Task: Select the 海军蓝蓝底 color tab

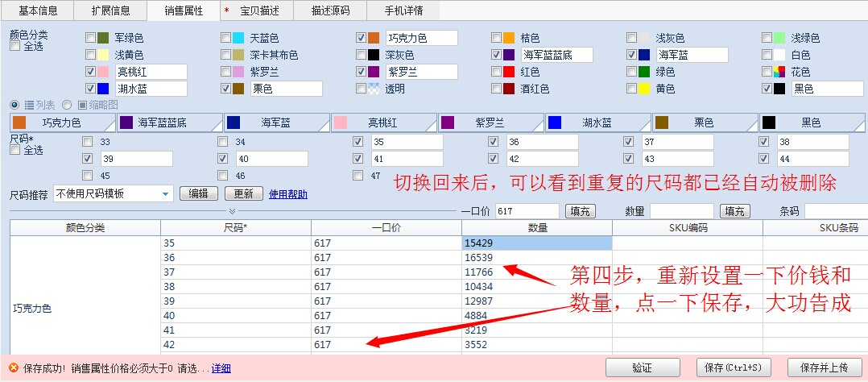Action: click(169, 122)
